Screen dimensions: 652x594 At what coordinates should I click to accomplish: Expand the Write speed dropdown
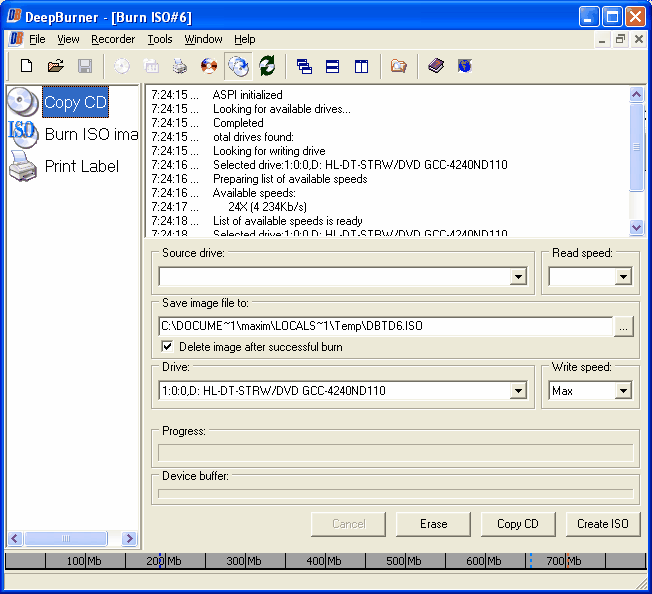tap(623, 391)
